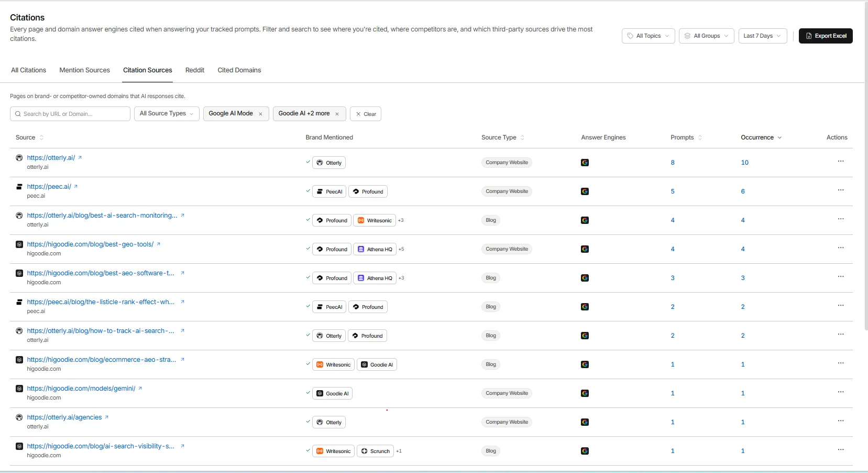Click the Otterly brand chip in otterly.ai row
868x473 pixels.
pos(329,163)
